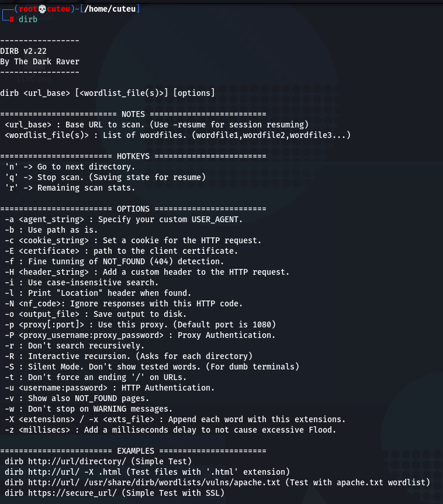The height and width of the screenshot is (504, 443).
Task: Click the -c <cookie_string> option line
Action: click(133, 240)
